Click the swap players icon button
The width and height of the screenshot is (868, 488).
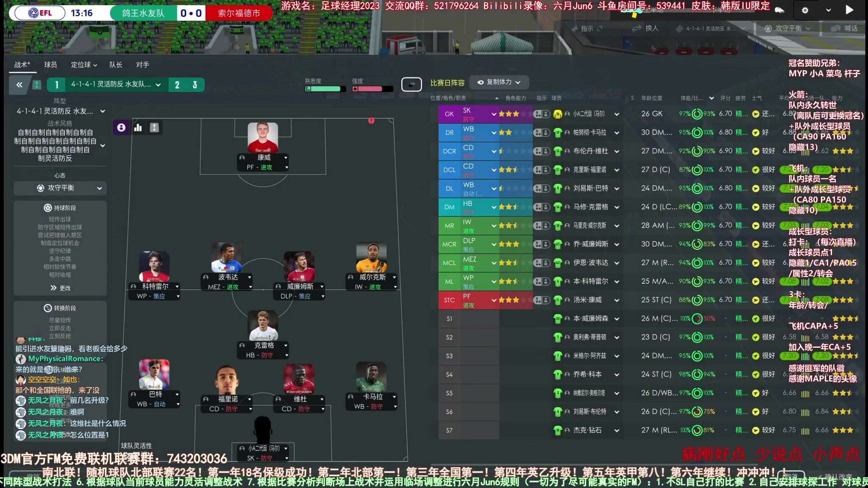coord(411,84)
